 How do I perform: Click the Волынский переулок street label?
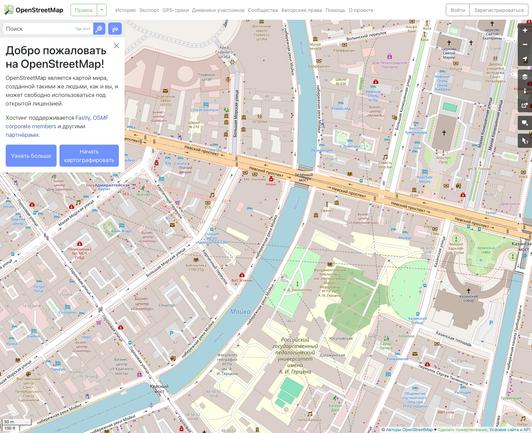tap(367, 36)
